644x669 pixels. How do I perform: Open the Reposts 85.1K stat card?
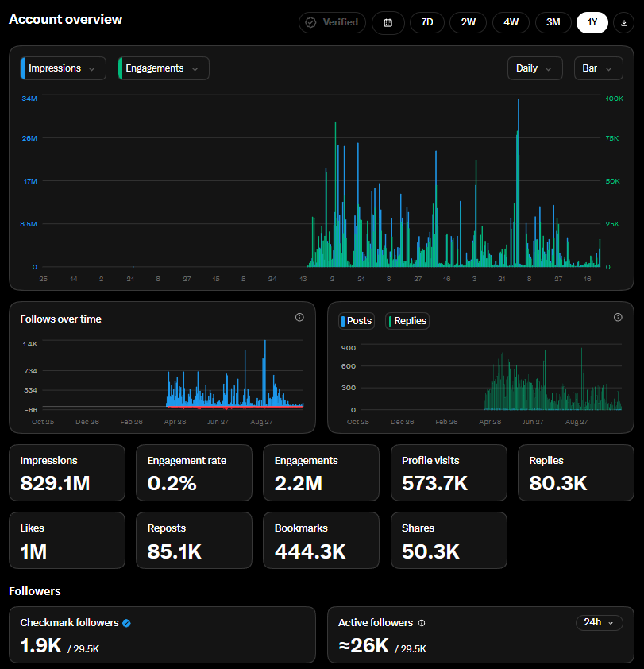(x=194, y=540)
